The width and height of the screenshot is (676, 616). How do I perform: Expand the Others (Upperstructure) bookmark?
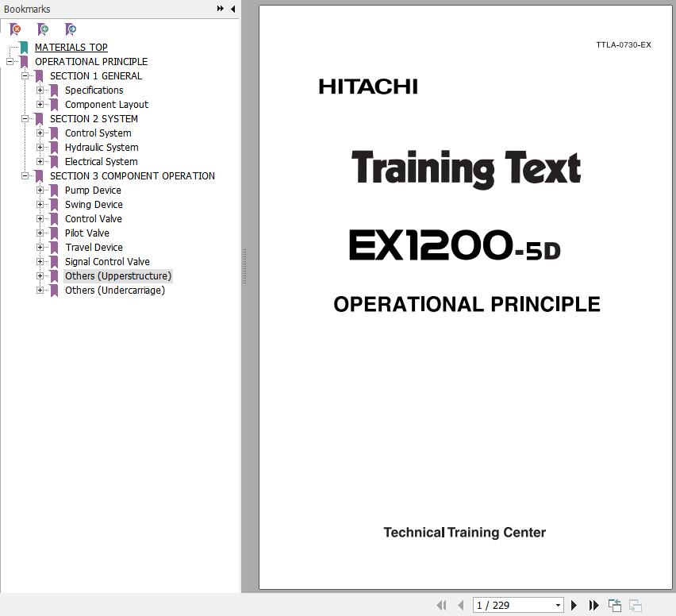[40, 276]
